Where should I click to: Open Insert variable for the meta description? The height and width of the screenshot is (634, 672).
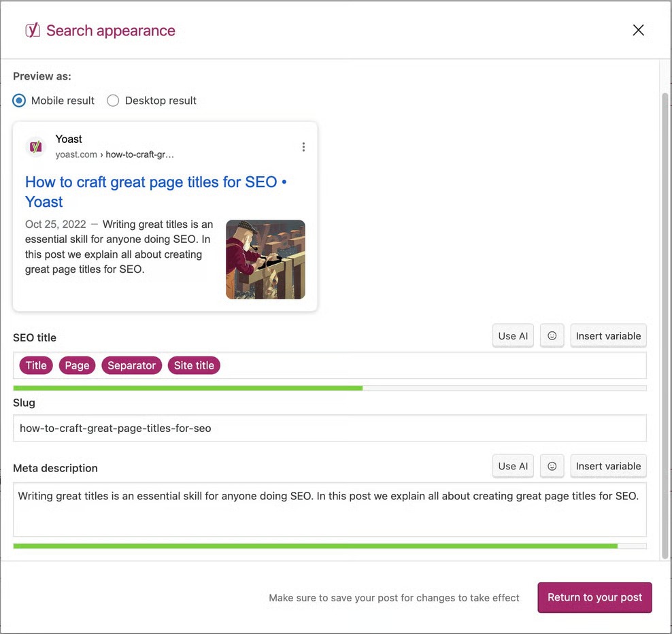pyautogui.click(x=608, y=466)
